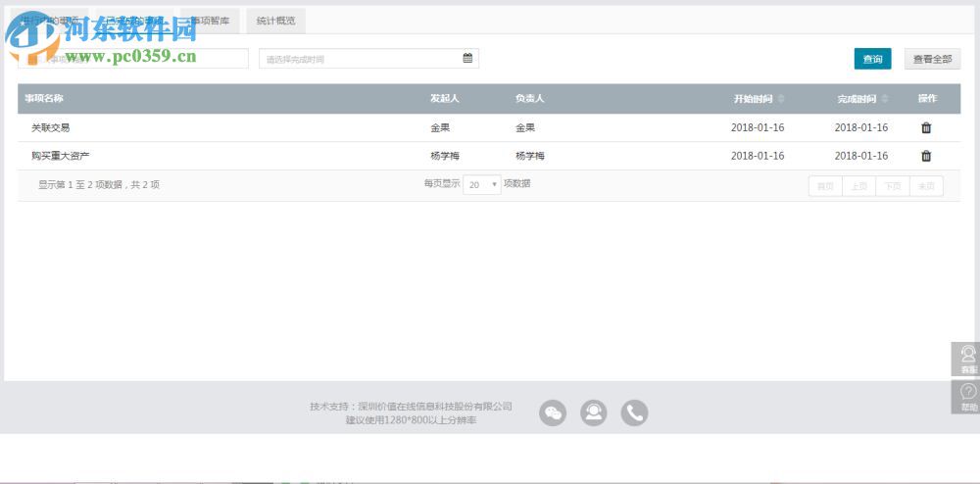
Task: Open the per-page count dropdown showing 20
Action: click(x=482, y=184)
